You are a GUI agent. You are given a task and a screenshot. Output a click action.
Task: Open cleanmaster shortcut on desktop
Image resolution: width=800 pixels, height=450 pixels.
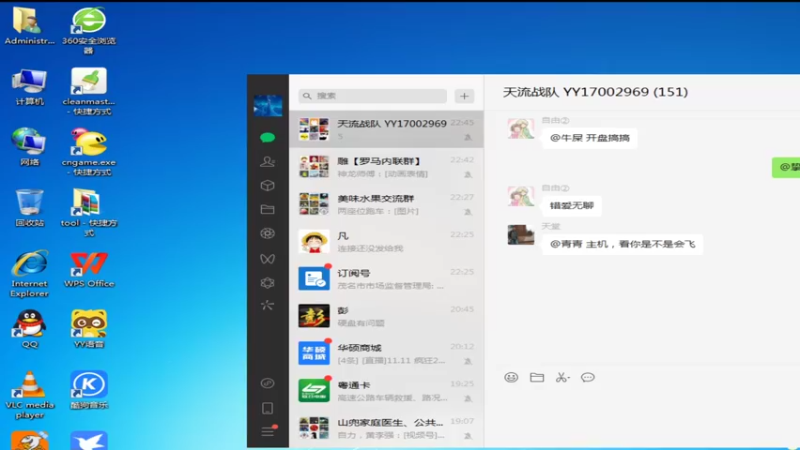click(x=89, y=91)
